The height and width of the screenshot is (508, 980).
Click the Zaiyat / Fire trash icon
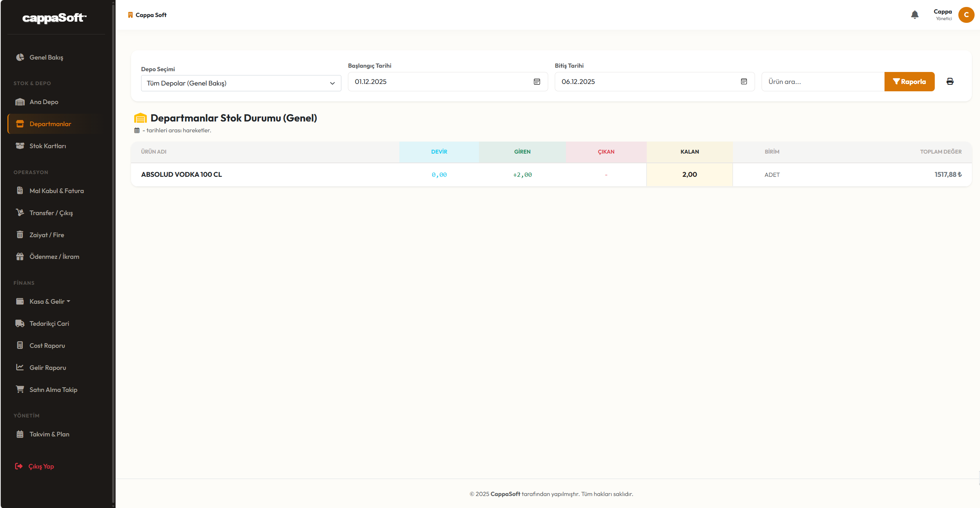pyautogui.click(x=20, y=234)
